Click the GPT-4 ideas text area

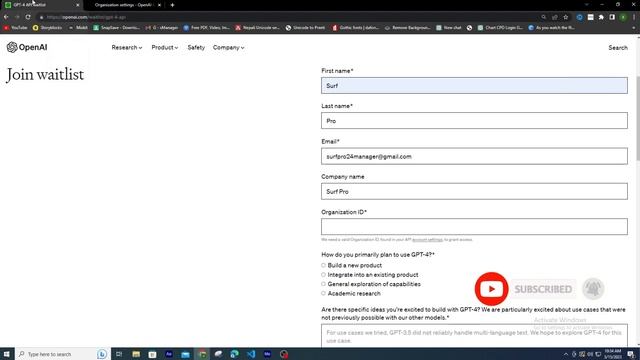click(x=474, y=336)
